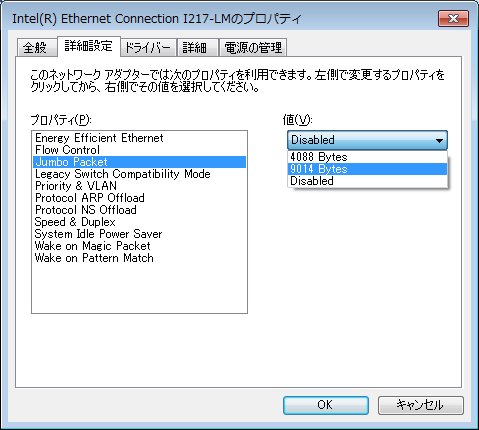Screen dimensions: 479x430
Task: Select Flow Control in property list
Action: 139,150
